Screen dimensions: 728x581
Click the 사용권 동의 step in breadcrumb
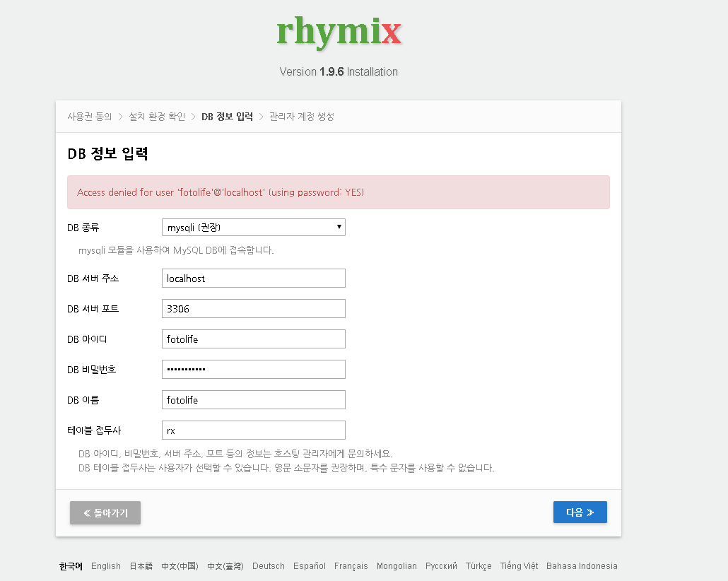[x=90, y=117]
